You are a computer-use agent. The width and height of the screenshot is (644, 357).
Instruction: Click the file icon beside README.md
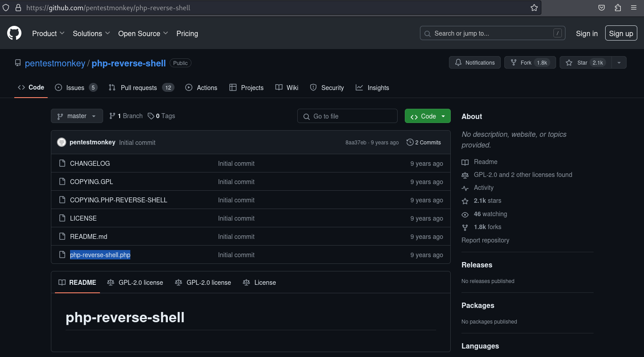point(62,236)
